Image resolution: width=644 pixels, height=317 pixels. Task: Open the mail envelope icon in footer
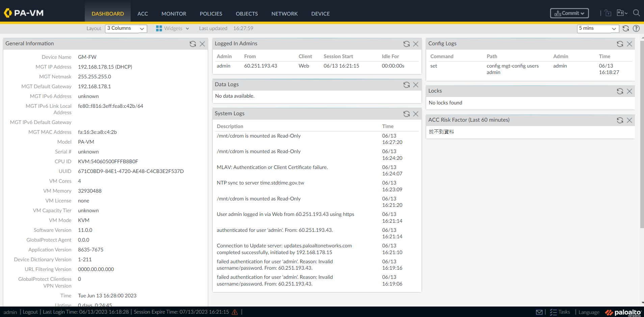[539, 312]
